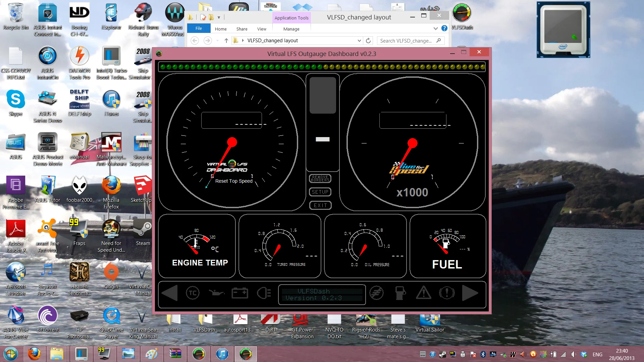Click the oil can warning indicator
Image resolution: width=644 pixels, height=362 pixels.
coord(216,293)
